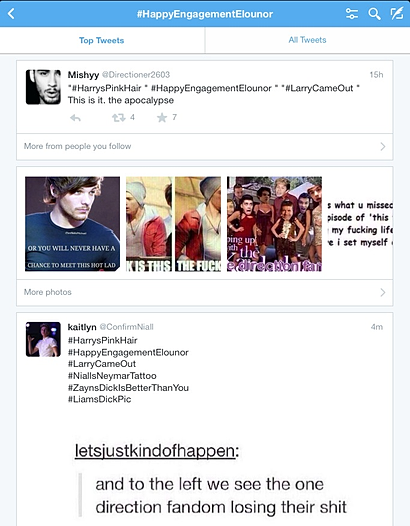
Task: Open search filter settings icon
Action: point(352,14)
